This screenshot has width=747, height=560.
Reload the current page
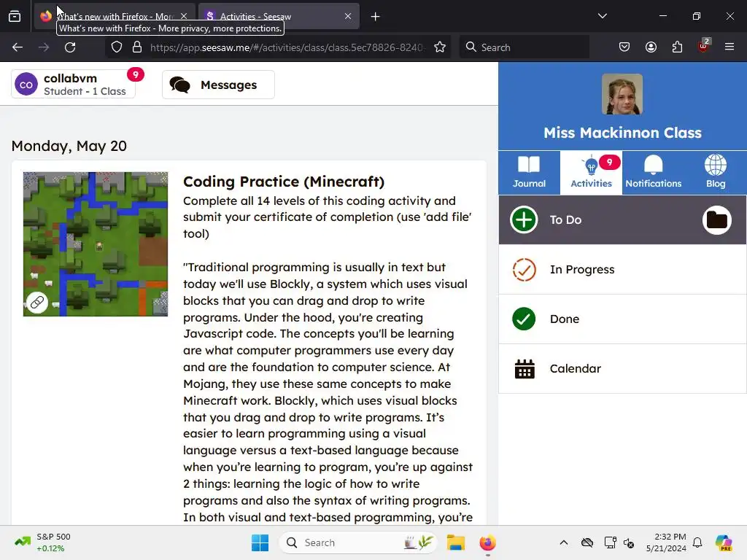(x=70, y=47)
